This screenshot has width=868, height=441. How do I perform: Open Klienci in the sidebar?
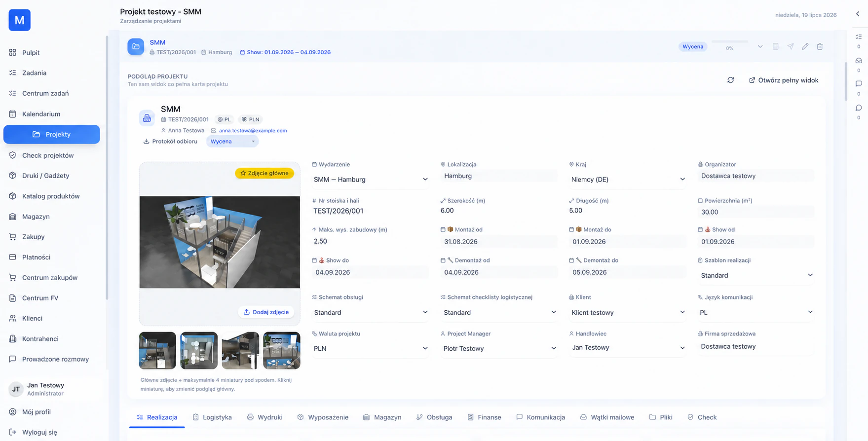(53, 318)
